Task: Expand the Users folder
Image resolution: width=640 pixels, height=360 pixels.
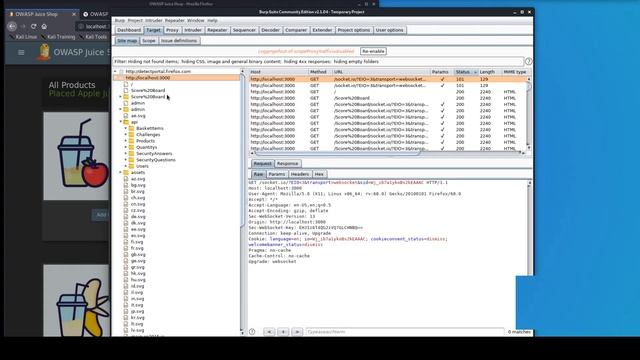Action: point(126,166)
